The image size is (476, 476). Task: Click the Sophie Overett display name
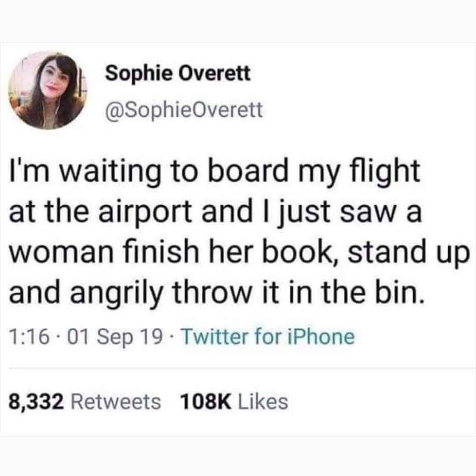click(178, 74)
